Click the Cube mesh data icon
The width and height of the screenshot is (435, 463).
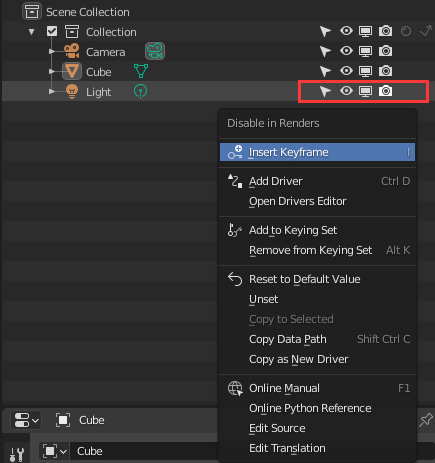click(141, 71)
